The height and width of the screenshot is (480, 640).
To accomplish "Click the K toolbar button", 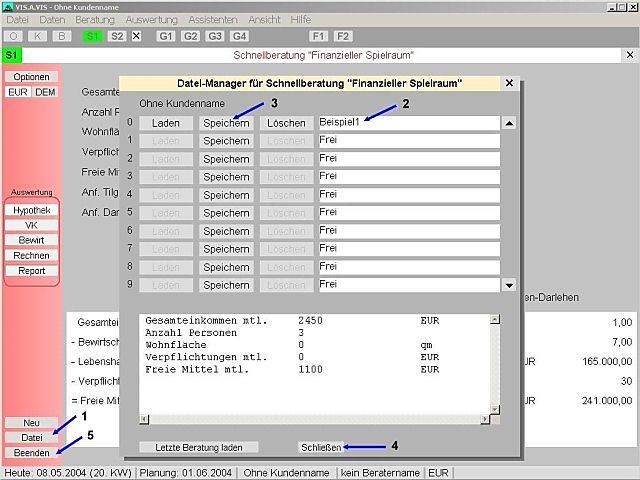I will [38, 36].
